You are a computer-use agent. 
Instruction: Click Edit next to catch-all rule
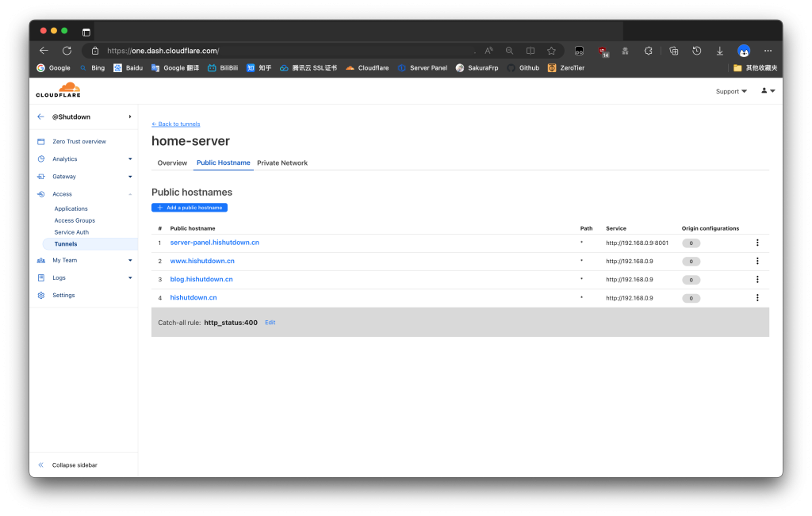tap(270, 323)
